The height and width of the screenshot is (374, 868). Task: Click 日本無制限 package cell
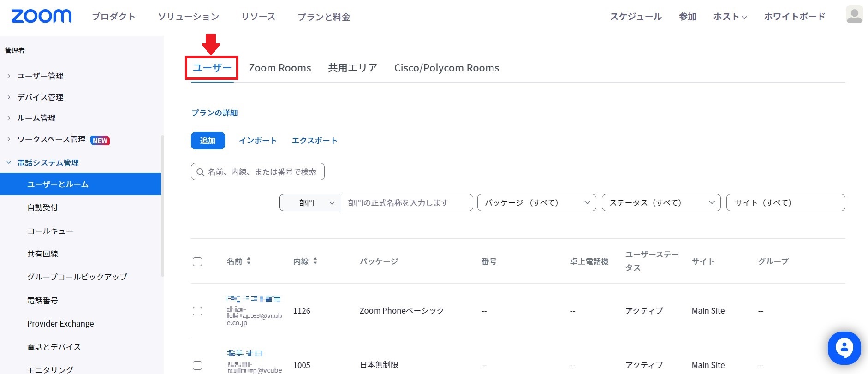(379, 365)
